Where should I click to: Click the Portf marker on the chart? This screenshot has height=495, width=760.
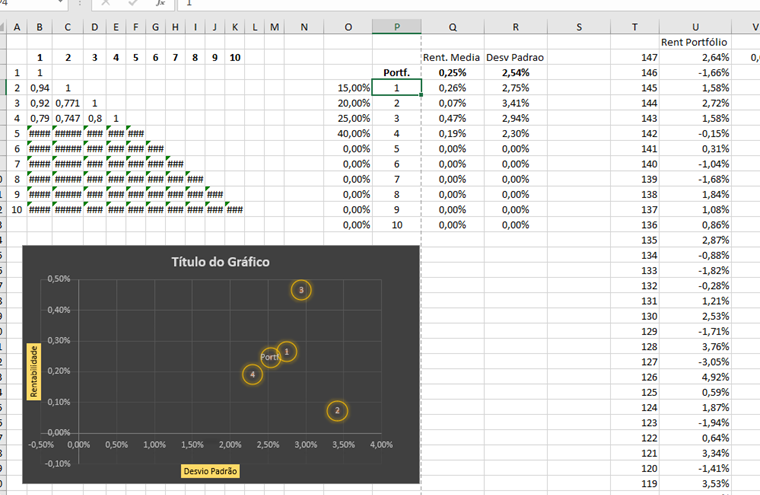pos(268,357)
